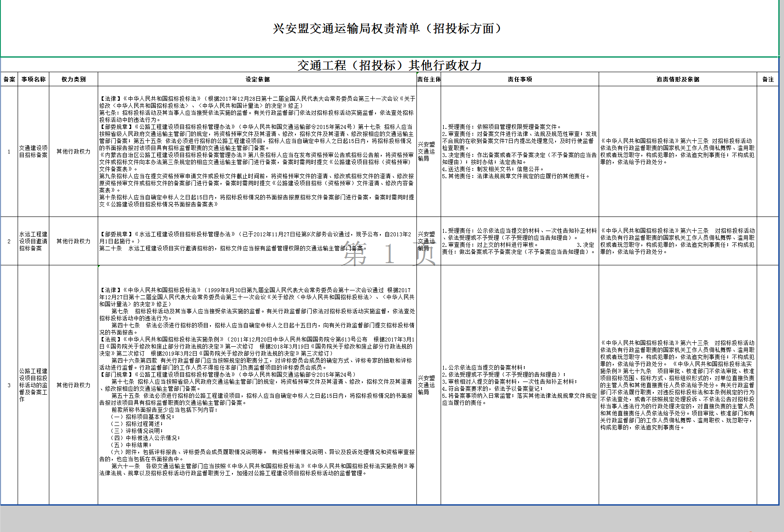Click the title 兴安盟交通运输局权责清单（招投标方面）

(x=388, y=29)
